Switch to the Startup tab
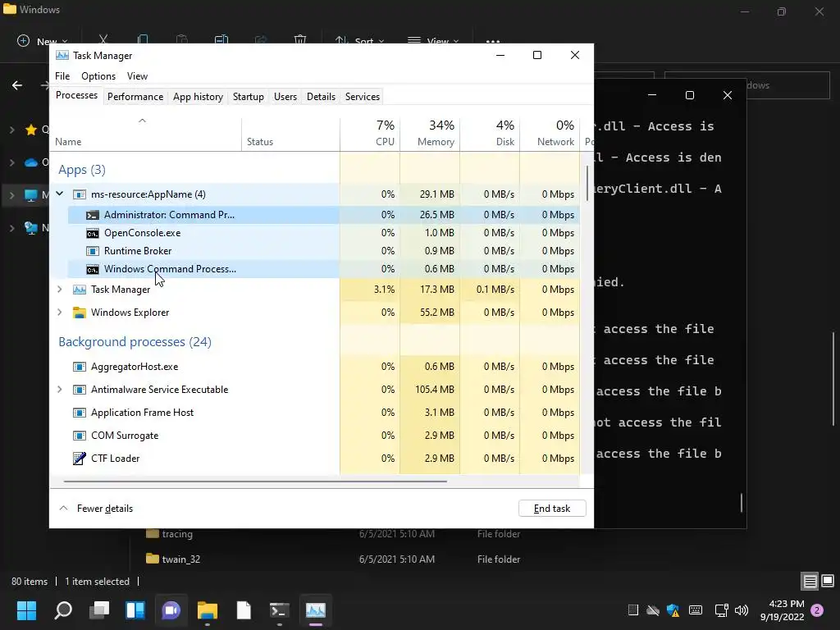 (x=248, y=97)
